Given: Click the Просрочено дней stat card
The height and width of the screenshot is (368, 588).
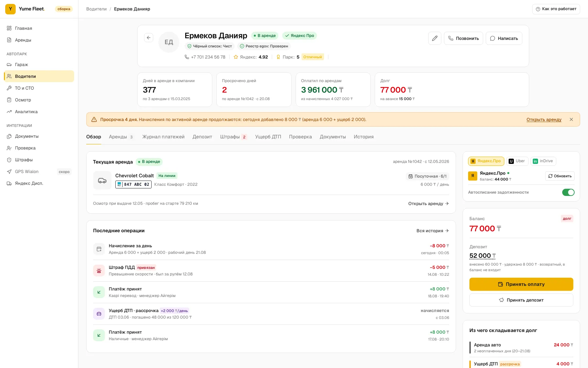Looking at the screenshot, I should tap(254, 90).
